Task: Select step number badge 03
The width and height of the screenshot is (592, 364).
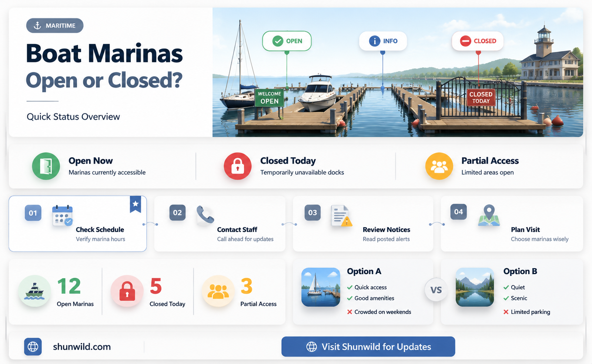Action: point(312,213)
